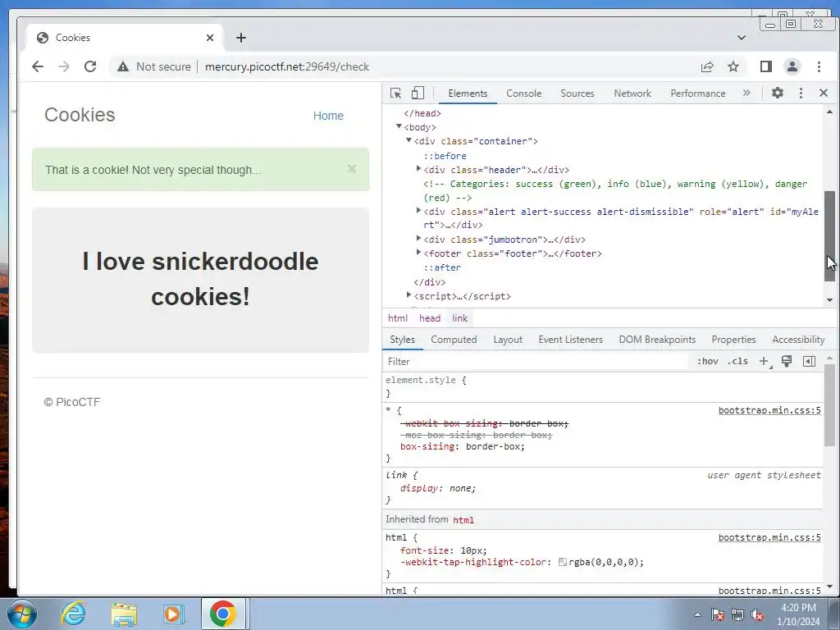Click the forward navigation arrow
840x630 pixels.
coord(64,66)
